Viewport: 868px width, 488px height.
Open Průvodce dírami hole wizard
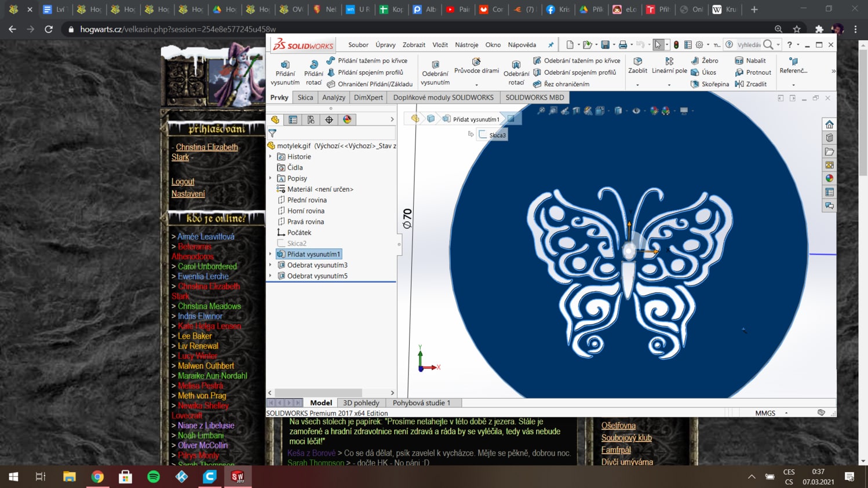click(x=476, y=66)
